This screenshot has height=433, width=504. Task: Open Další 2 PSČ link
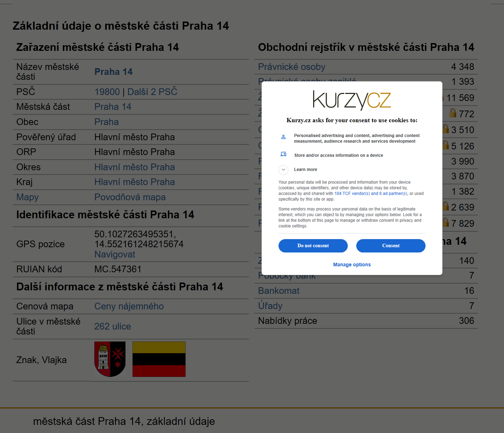click(152, 92)
